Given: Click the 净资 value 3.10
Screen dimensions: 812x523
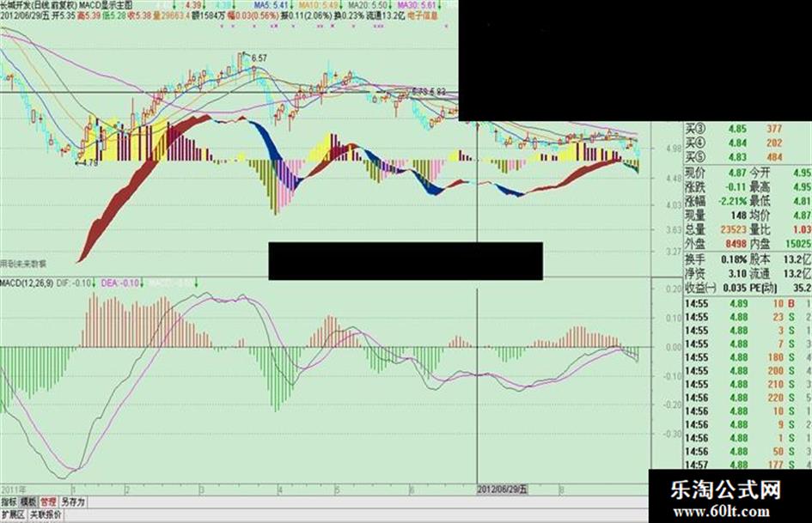Looking at the screenshot, I should click(737, 273).
